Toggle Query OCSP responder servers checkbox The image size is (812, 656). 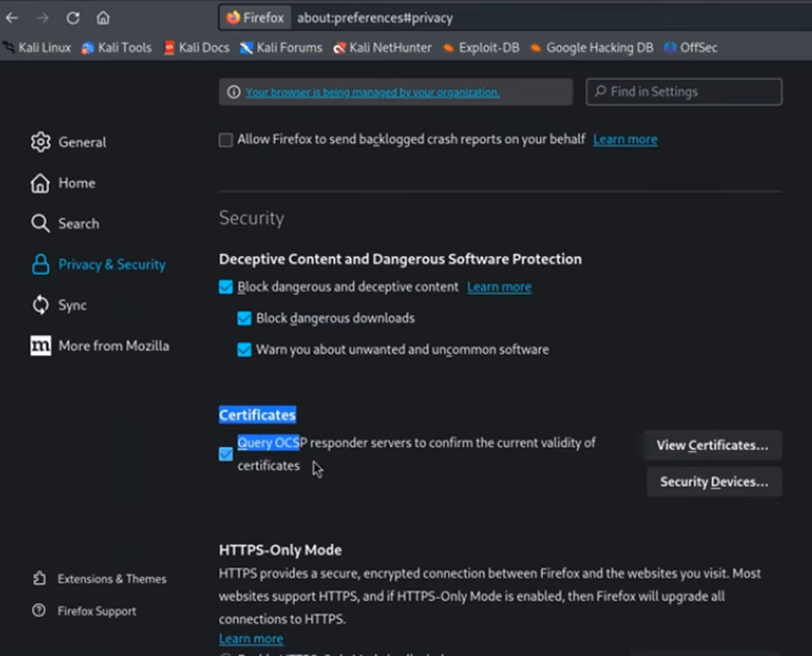tap(226, 454)
